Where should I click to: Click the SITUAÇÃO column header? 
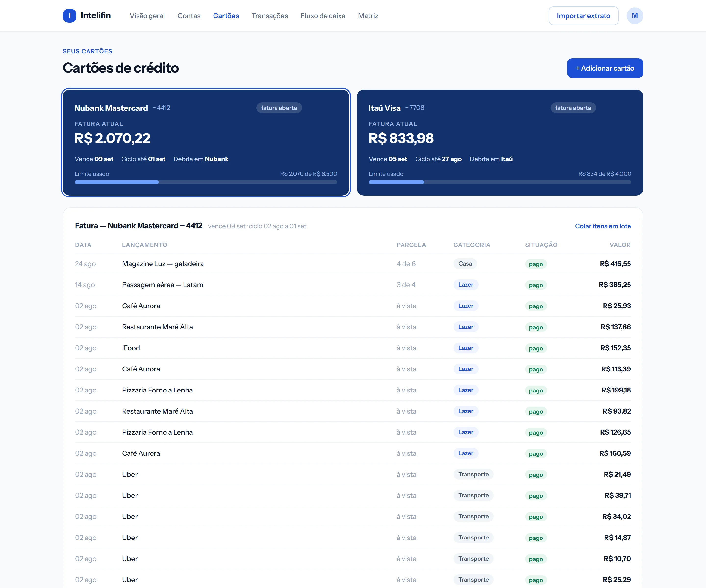(541, 245)
